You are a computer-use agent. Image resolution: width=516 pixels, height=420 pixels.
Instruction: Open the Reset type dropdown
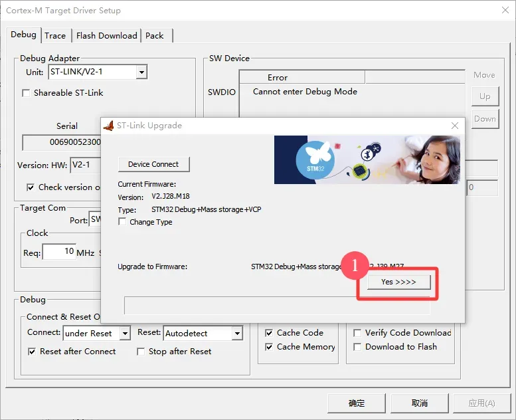(x=236, y=333)
